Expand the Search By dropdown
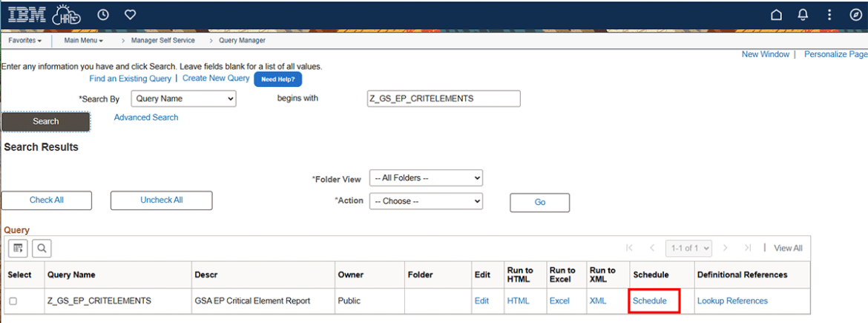This screenshot has height=323, width=868. [x=183, y=99]
